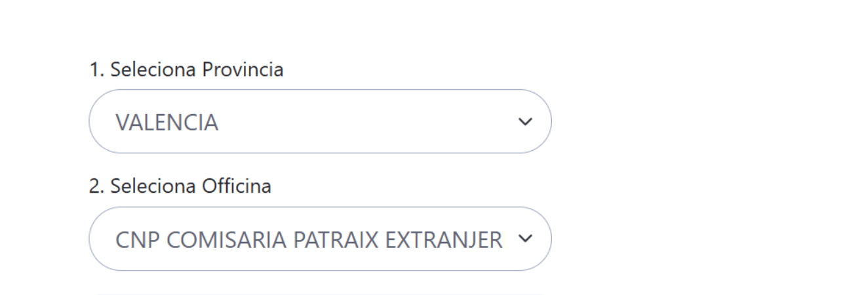868x295 pixels.
Task: Expand the office selector combo box
Action: coord(320,239)
